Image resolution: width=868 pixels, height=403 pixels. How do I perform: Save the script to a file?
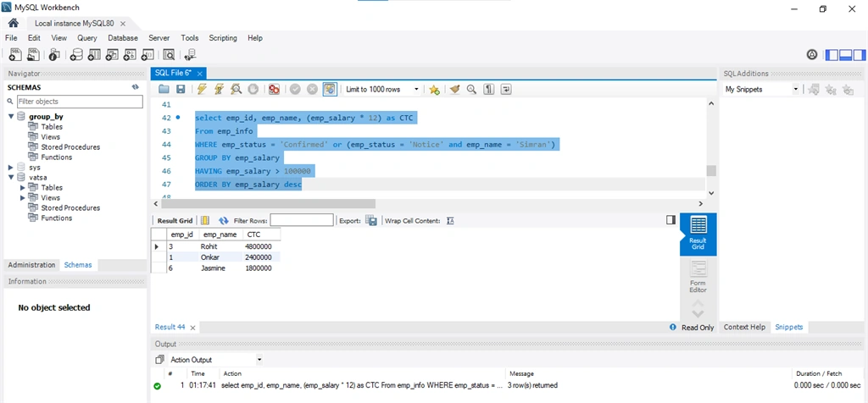pyautogui.click(x=181, y=89)
